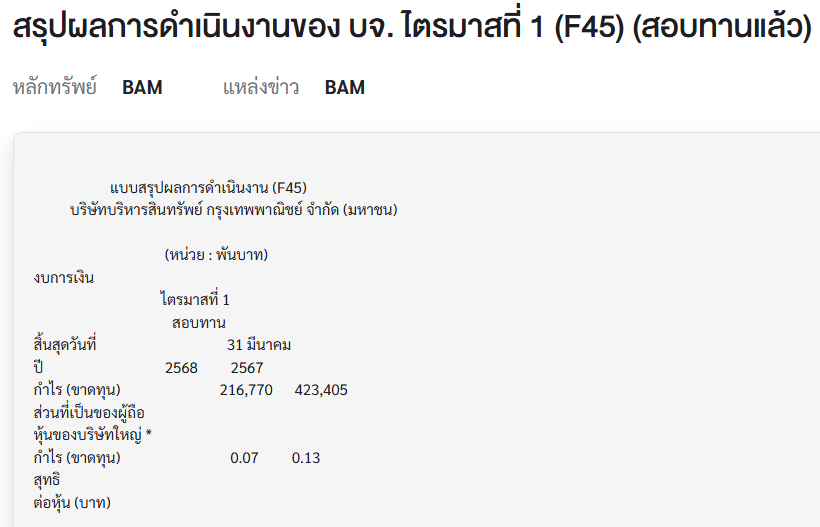Click the BAM security symbol next to หลักทรัพย์
The height and width of the screenshot is (527, 820).
(x=142, y=87)
